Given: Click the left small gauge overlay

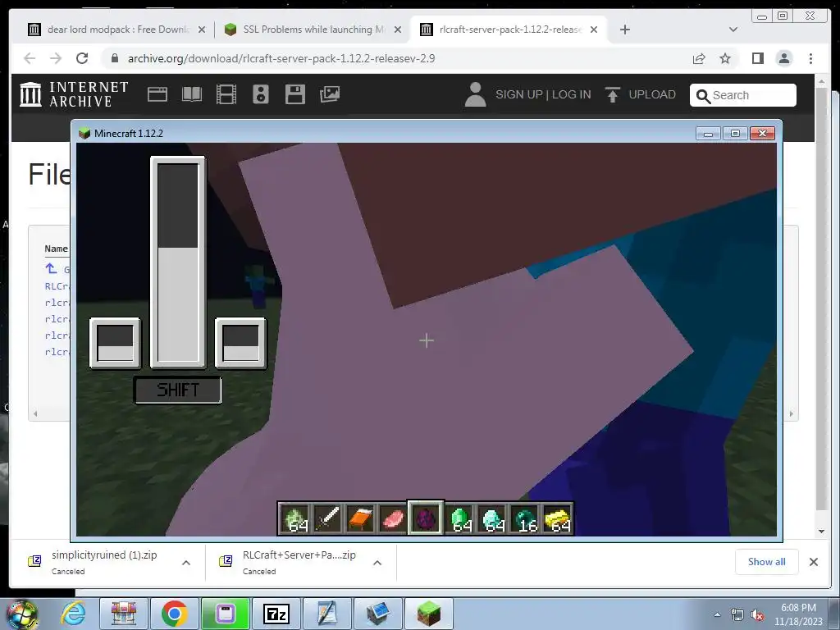Looking at the screenshot, I should tap(115, 343).
